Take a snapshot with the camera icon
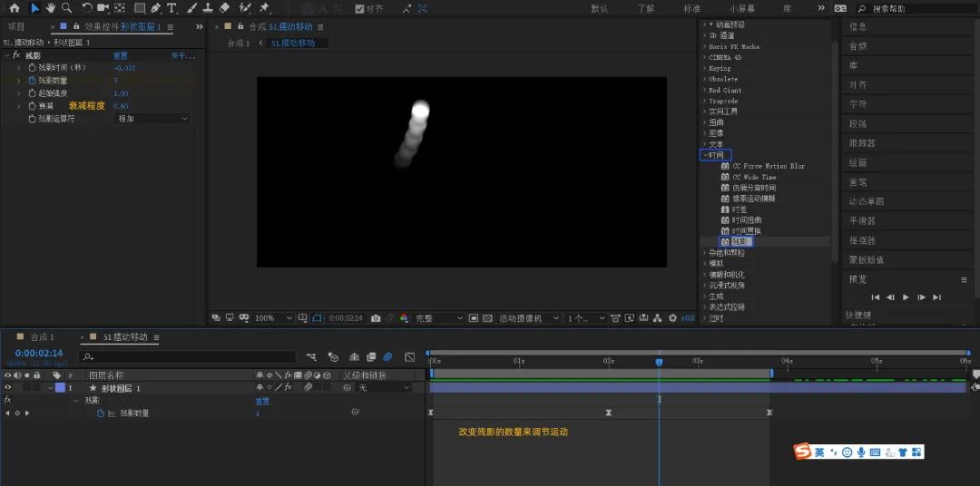Screen dimensions: 980x486 pos(375,318)
